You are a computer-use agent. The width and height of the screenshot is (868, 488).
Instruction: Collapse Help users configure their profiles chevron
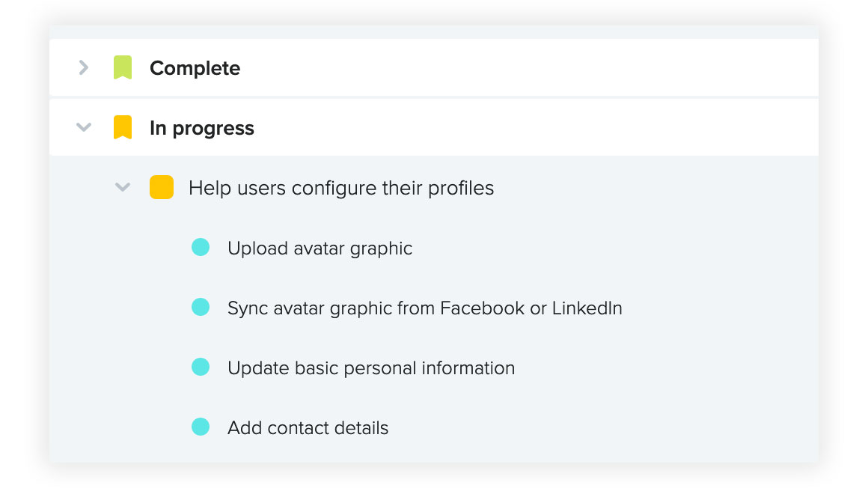pos(122,187)
